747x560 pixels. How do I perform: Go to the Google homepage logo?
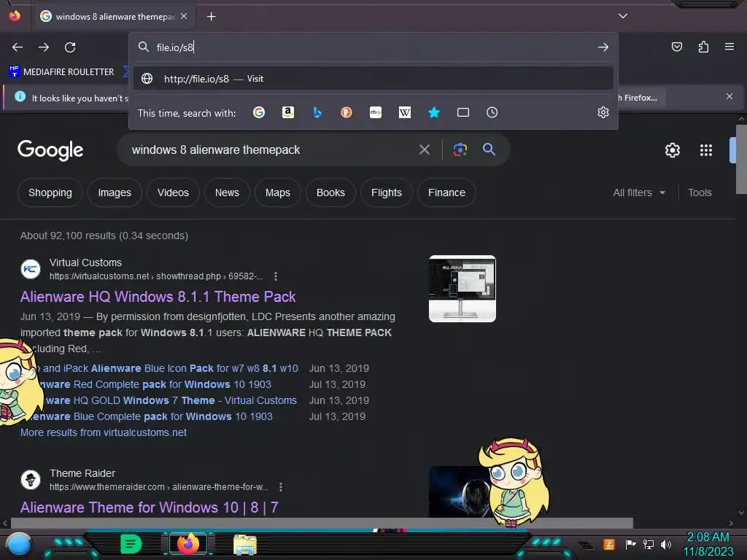click(x=50, y=150)
